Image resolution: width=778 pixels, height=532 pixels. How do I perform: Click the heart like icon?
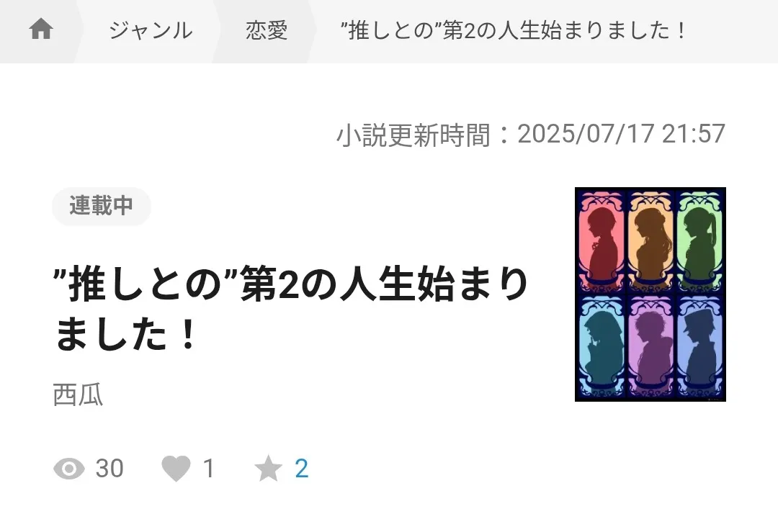coord(176,469)
